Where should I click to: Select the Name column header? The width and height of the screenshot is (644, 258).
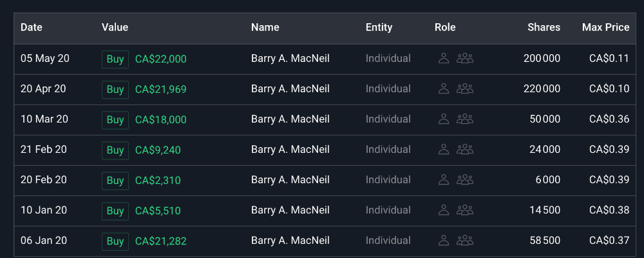265,27
